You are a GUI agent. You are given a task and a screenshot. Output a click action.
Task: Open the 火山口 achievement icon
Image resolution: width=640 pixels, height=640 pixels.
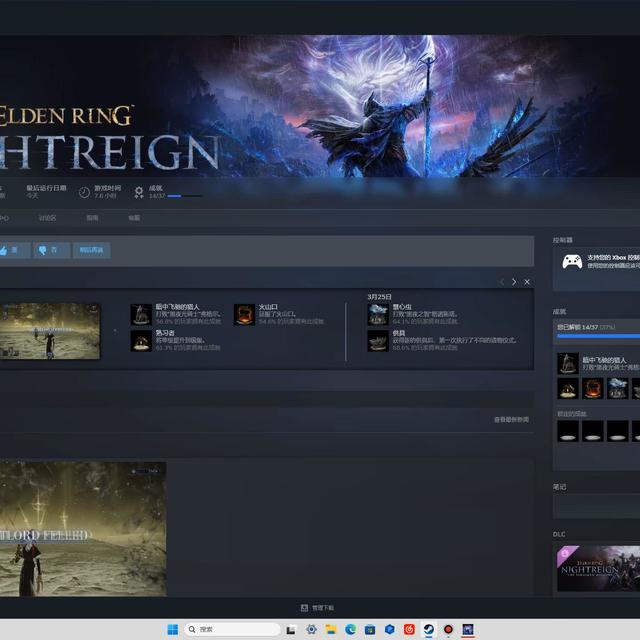(244, 315)
